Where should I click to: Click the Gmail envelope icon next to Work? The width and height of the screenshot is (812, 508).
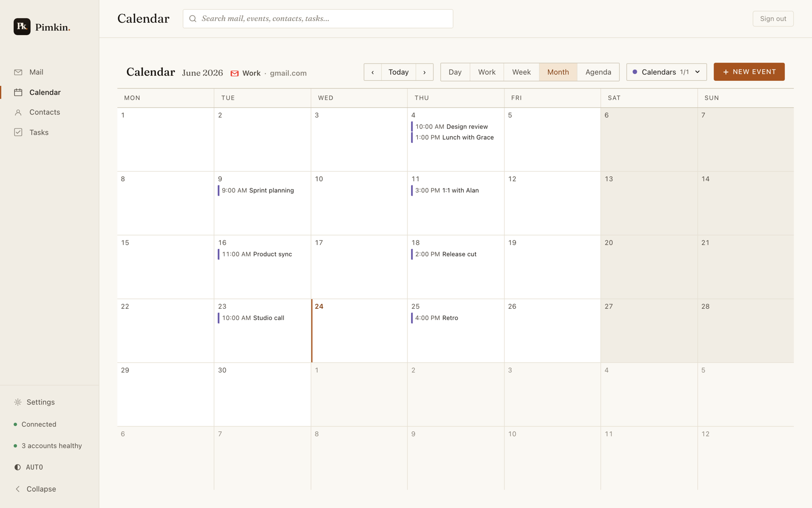click(234, 73)
